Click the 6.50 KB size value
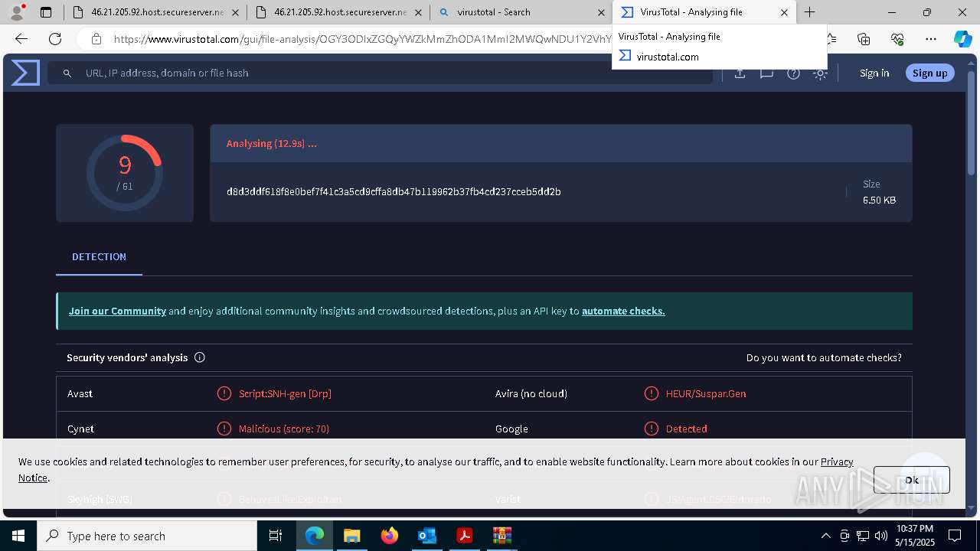 [879, 200]
